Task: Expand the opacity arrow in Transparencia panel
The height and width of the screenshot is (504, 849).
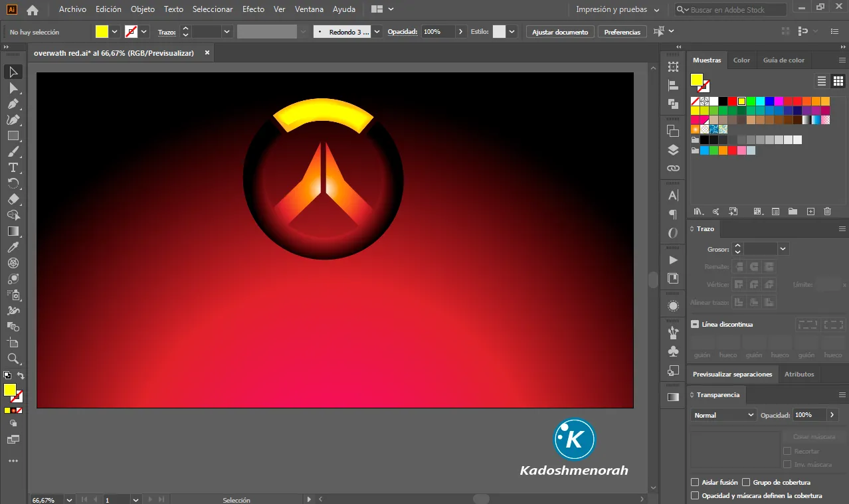Action: click(832, 414)
